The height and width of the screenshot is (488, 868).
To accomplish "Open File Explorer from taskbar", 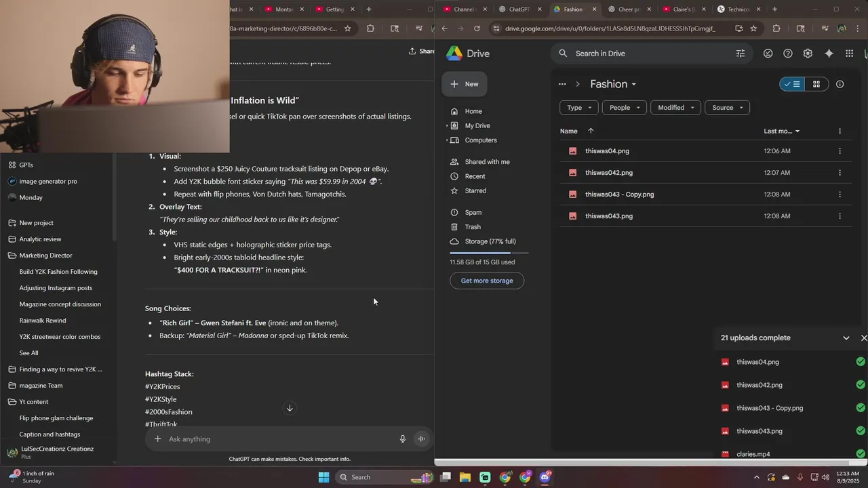I will (x=465, y=477).
